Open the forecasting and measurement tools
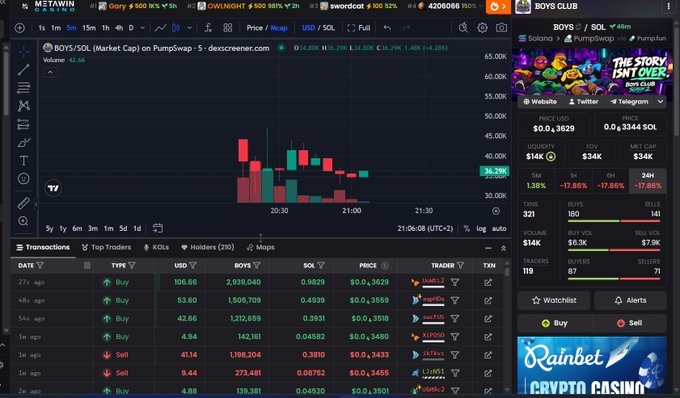 click(x=24, y=124)
